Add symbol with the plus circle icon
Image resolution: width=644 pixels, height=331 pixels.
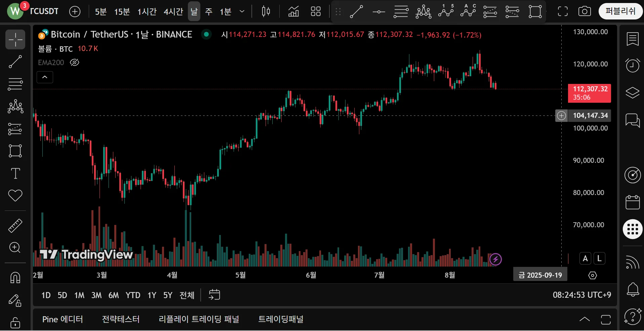pyautogui.click(x=75, y=12)
